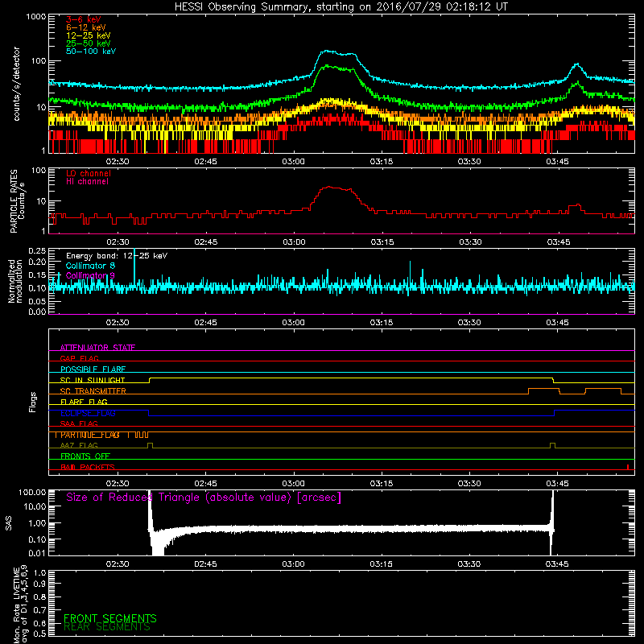Click the HI channel legend entry
This screenshot has height=644, width=644.
[87, 182]
